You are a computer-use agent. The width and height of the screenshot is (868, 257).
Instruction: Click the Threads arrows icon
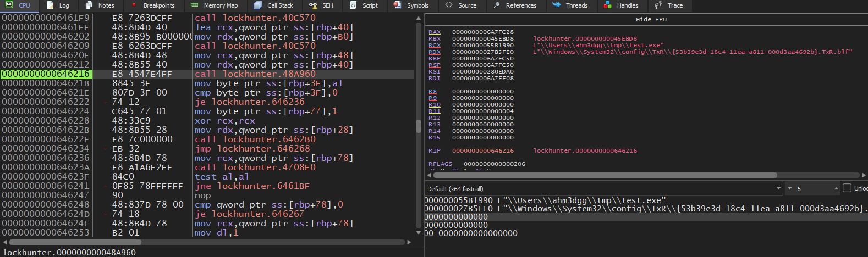coord(556,5)
